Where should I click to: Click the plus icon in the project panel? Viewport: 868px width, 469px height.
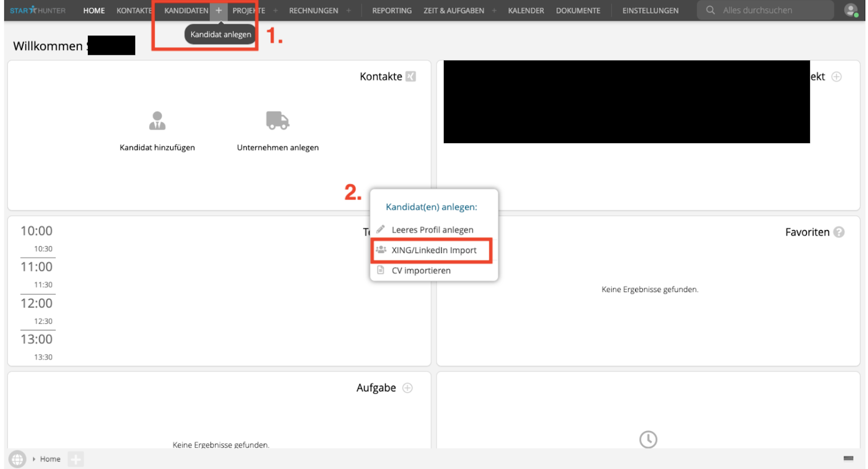point(837,76)
